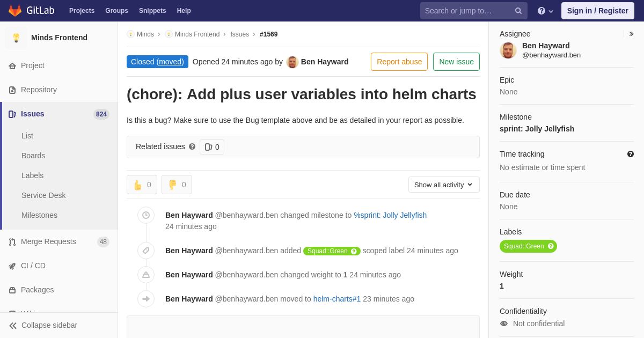Expand the Help menu dropdown in the top bar
This screenshot has height=338, width=644.
coord(545,11)
